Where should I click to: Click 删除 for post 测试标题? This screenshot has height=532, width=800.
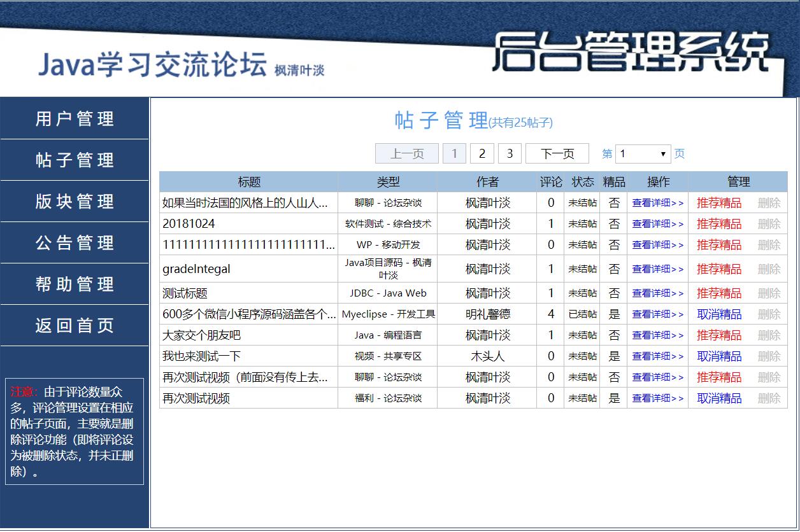tap(769, 293)
